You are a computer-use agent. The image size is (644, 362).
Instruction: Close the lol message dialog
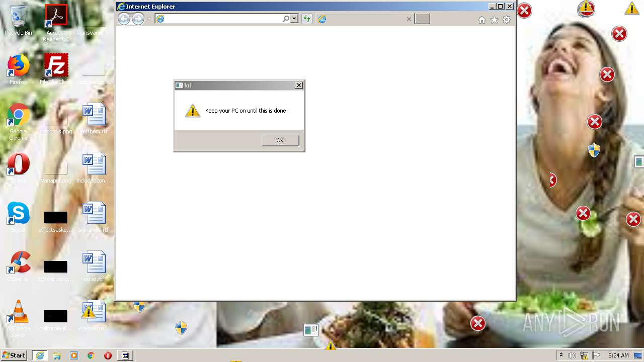(x=299, y=85)
